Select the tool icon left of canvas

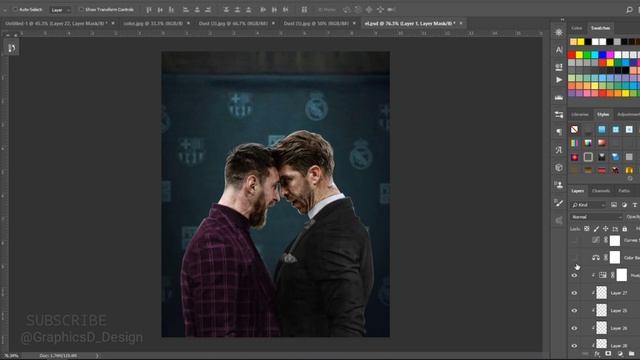click(x=11, y=48)
